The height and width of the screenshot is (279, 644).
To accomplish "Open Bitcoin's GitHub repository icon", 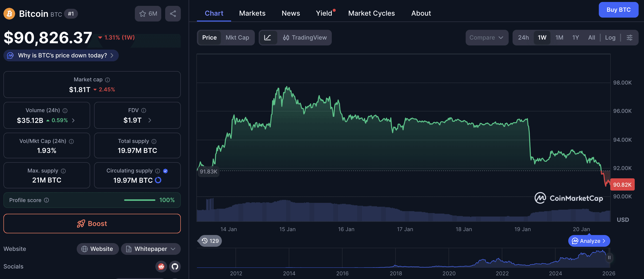I will point(175,267).
